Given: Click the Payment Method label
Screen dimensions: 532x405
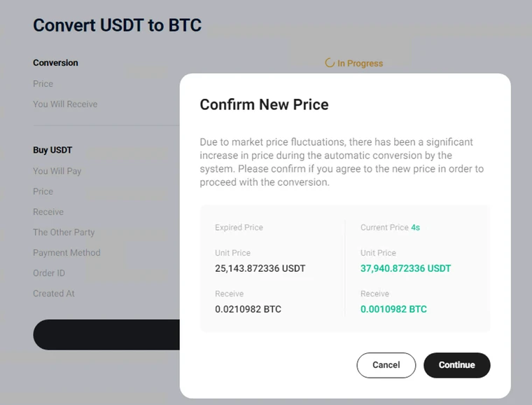Looking at the screenshot, I should [x=66, y=252].
